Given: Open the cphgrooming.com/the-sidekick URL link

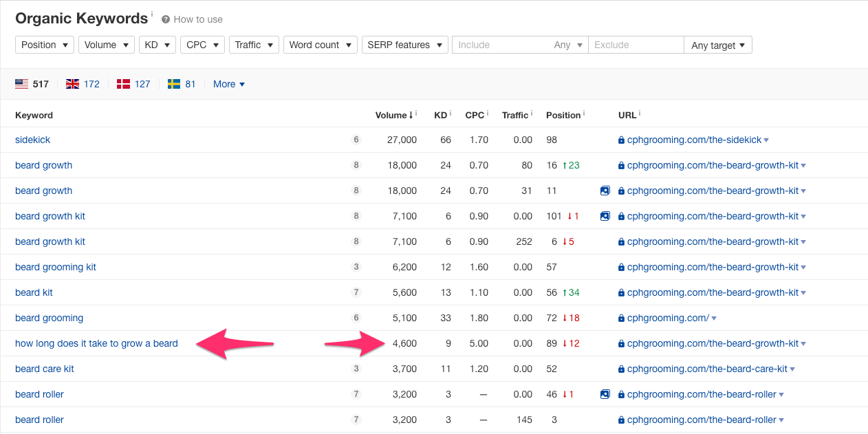Looking at the screenshot, I should 694,140.
